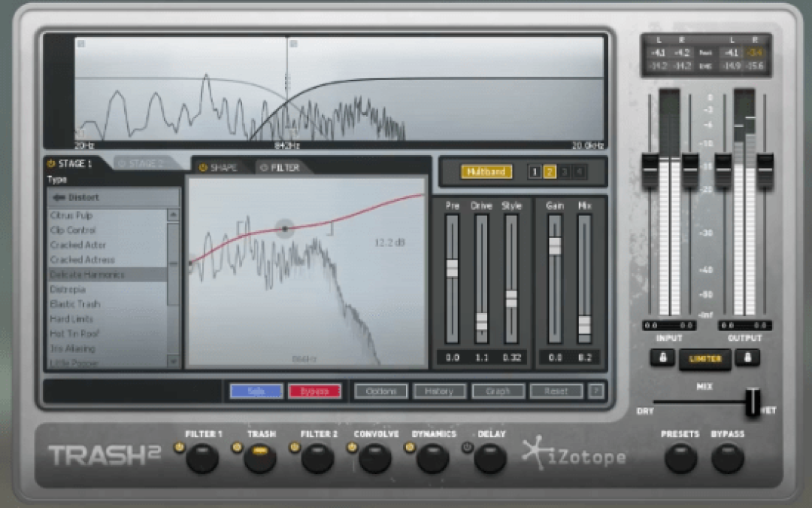Click the band Mix slider handle
The width and height of the screenshot is (812, 508).
584,325
